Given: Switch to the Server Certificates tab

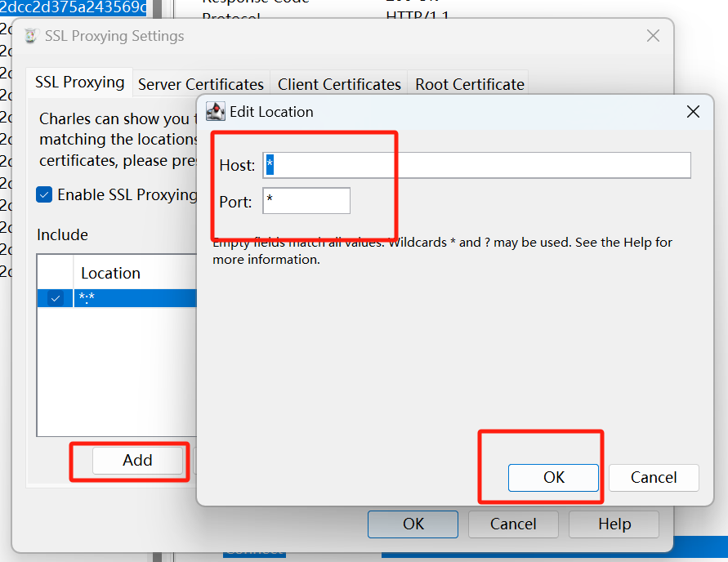Looking at the screenshot, I should pos(200,84).
